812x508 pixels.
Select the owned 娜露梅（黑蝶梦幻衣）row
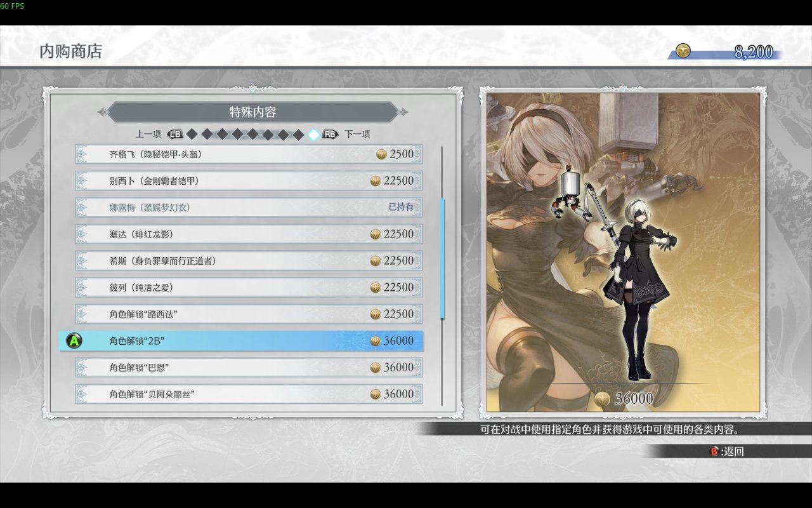[x=249, y=208]
